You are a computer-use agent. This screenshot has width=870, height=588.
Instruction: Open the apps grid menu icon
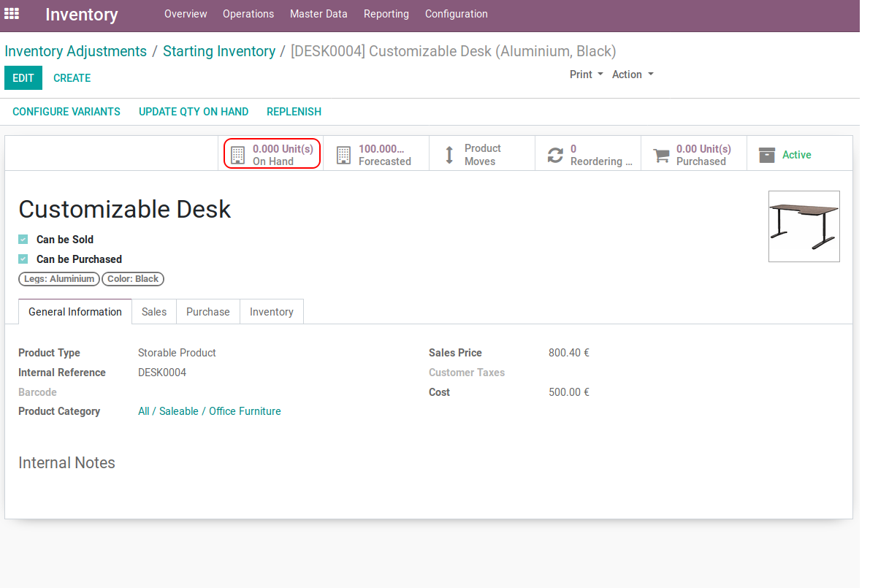[12, 14]
